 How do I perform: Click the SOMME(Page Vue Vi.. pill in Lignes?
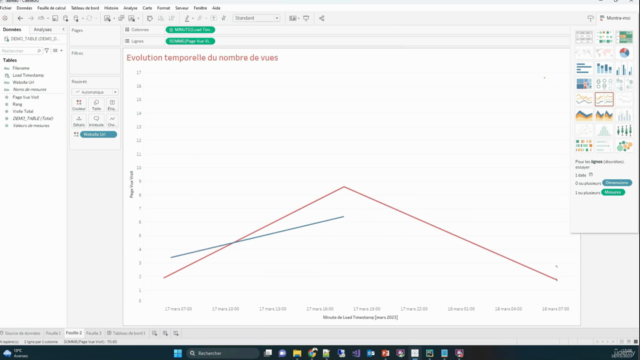coord(190,41)
